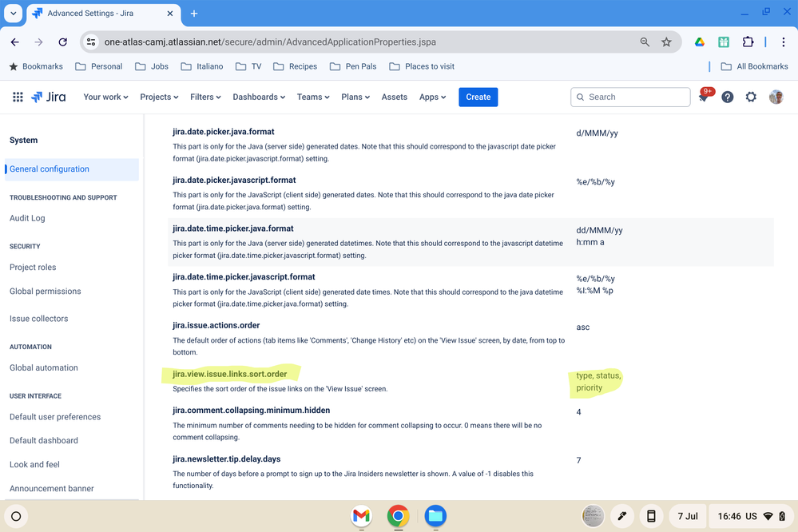Image resolution: width=798 pixels, height=532 pixels.
Task: Click the 'd/MMM/yy' date picker value
Action: pyautogui.click(x=597, y=133)
